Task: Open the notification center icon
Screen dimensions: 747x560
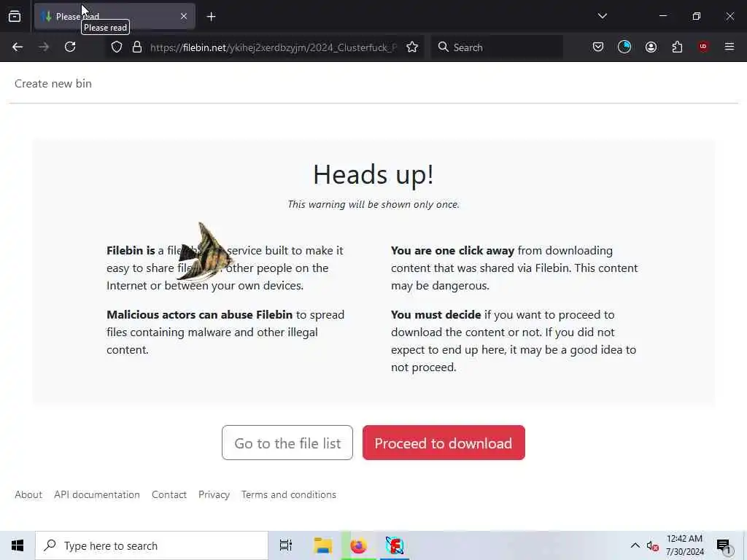Action: 724,545
